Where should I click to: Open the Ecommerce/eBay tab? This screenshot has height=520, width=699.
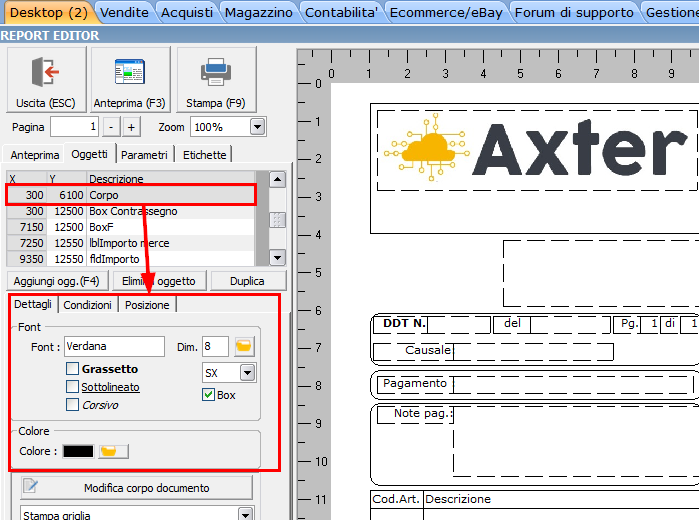tap(446, 12)
